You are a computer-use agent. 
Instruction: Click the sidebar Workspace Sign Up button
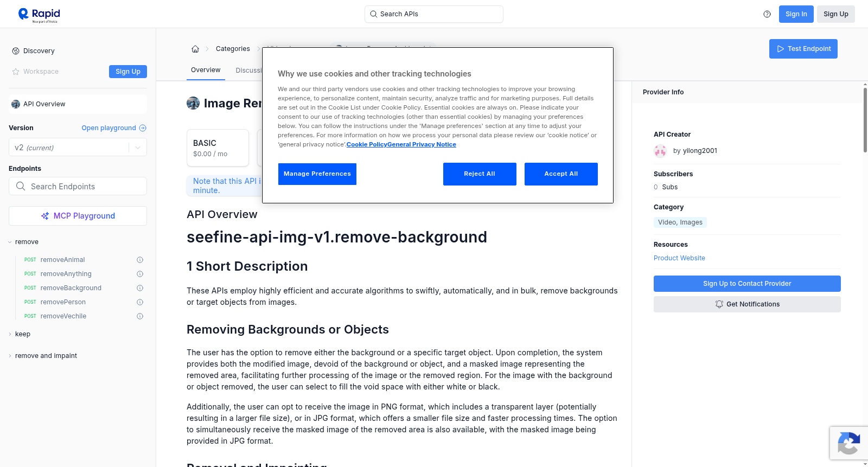tap(128, 72)
